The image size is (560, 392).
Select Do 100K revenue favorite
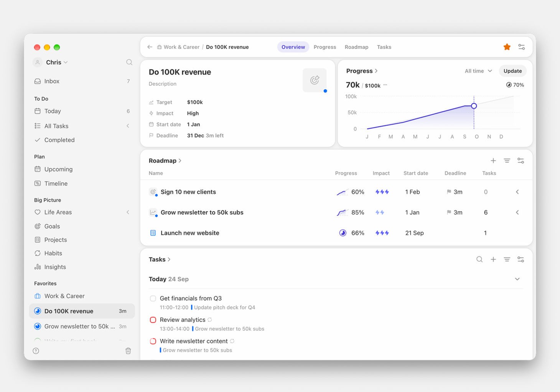coord(82,311)
